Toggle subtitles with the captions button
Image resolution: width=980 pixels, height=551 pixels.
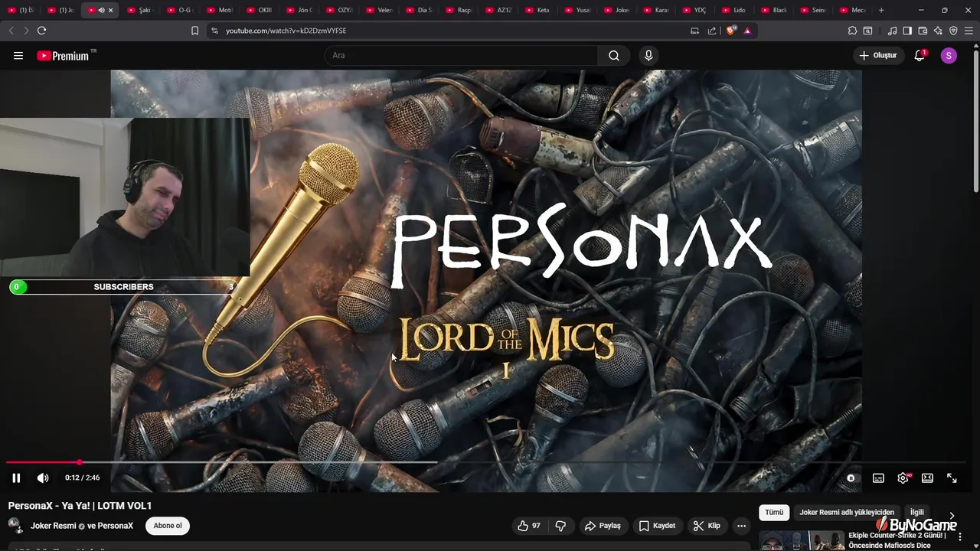click(x=878, y=478)
